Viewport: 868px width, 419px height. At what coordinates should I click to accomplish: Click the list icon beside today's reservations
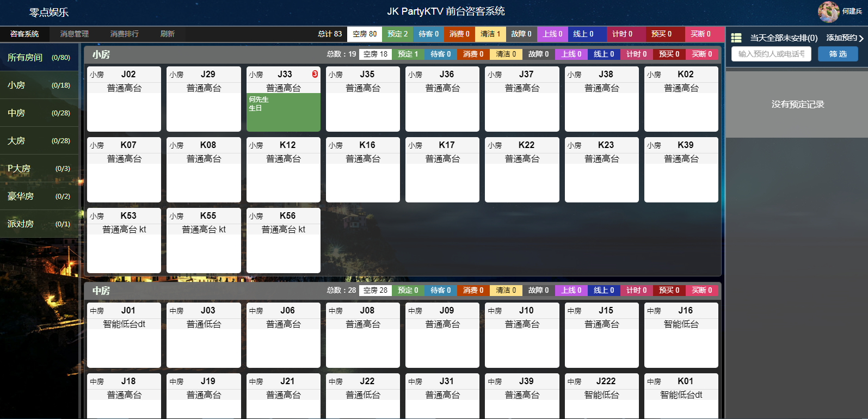tap(736, 38)
